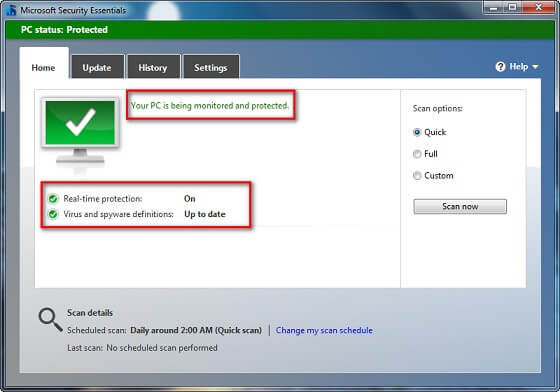Click the 'Real-time protection:' label
Screen dimensions: 560x392
click(103, 198)
